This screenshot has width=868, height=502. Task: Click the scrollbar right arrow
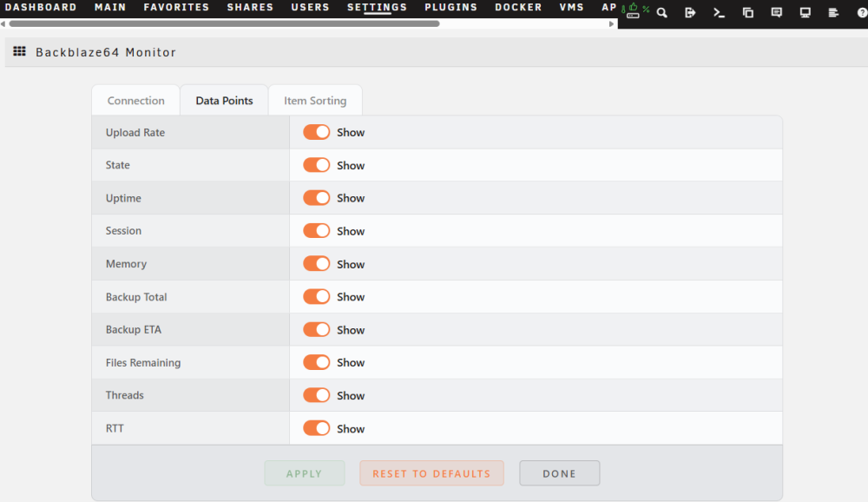point(611,23)
